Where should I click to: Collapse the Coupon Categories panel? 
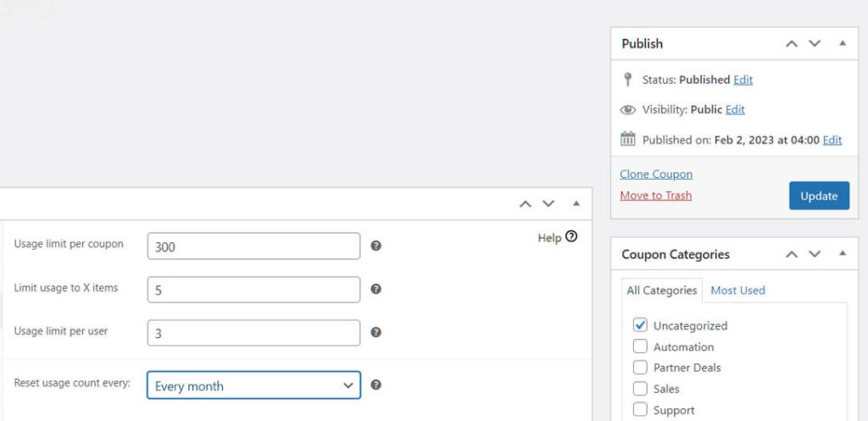pos(842,254)
